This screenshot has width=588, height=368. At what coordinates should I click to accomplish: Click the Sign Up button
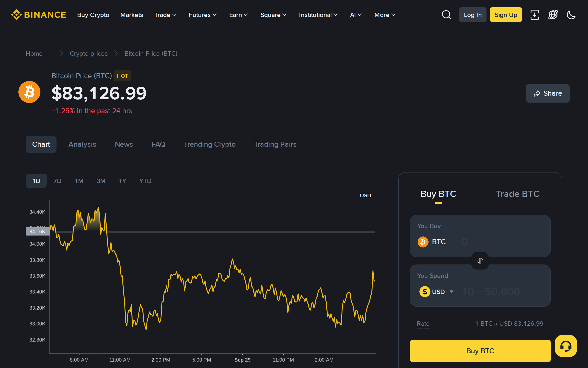[x=506, y=15]
